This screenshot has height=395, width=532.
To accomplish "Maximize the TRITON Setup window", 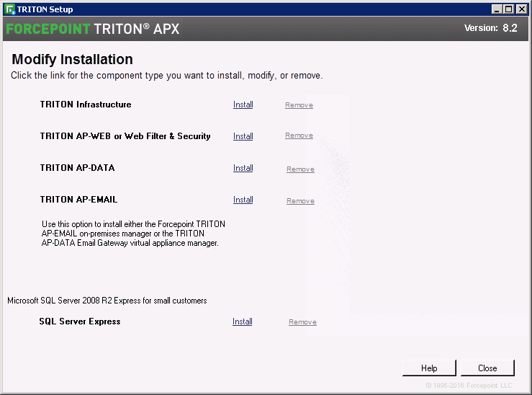I will 508,9.
